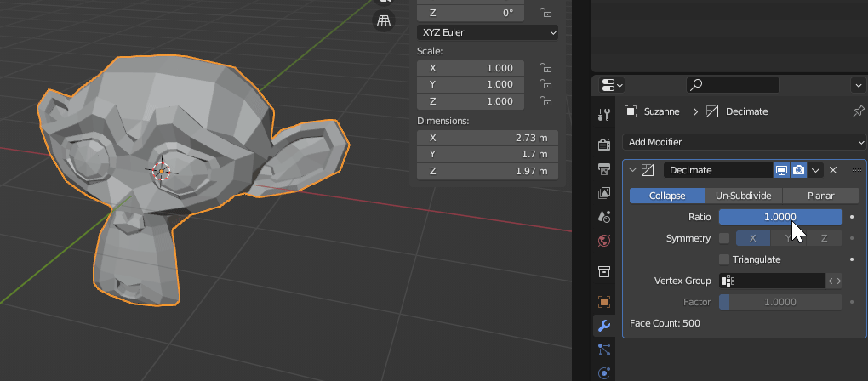Screen dimensions: 868x381
Task: Enable the Triangulate checkbox
Action: click(724, 259)
